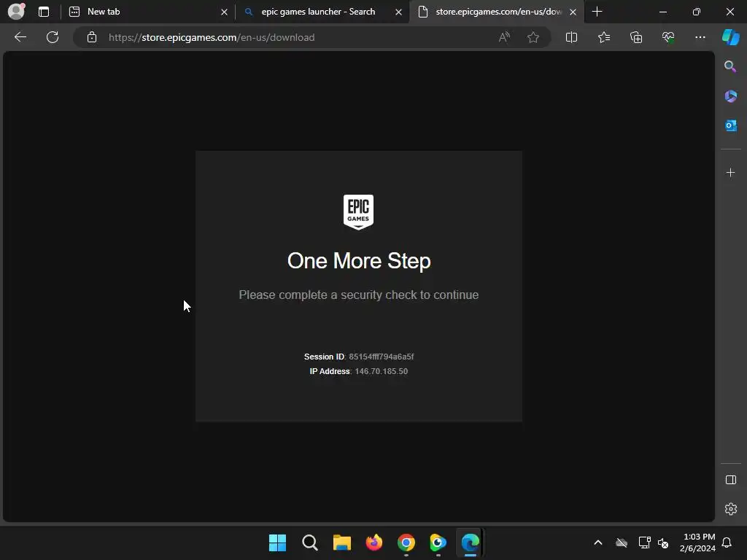Viewport: 747px width, 560px height.
Task: Close the epic games launcher Search tab
Action: tap(399, 12)
